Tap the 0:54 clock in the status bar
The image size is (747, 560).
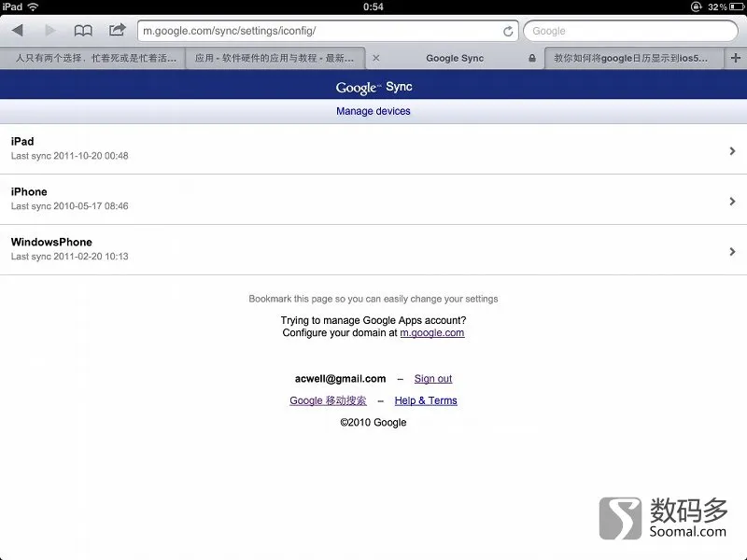(373, 7)
